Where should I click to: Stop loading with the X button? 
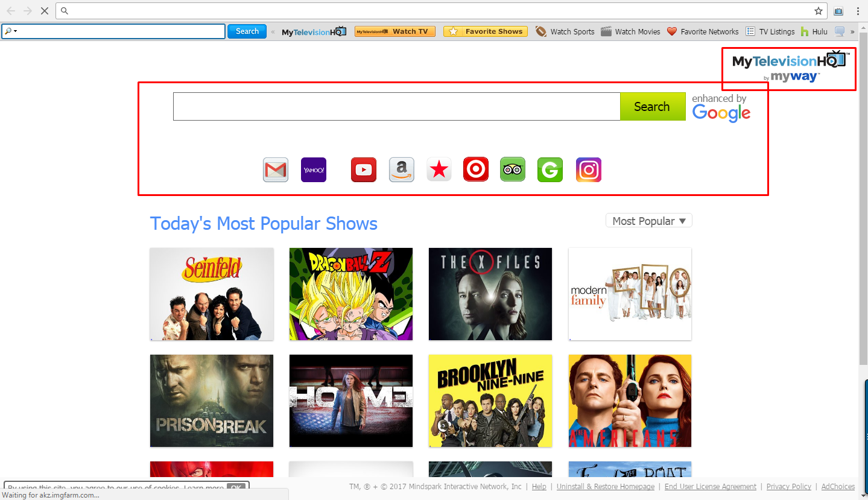tap(44, 11)
